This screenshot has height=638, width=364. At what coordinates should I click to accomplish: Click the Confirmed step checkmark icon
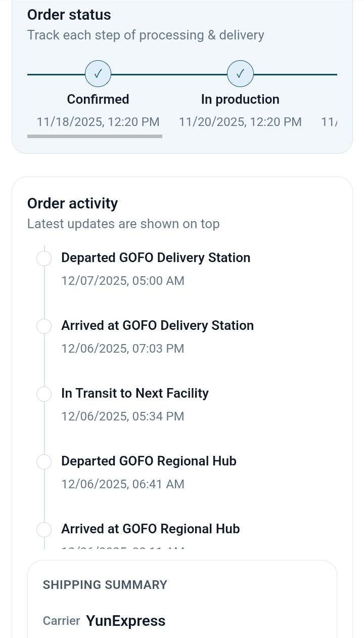pyautogui.click(x=98, y=74)
